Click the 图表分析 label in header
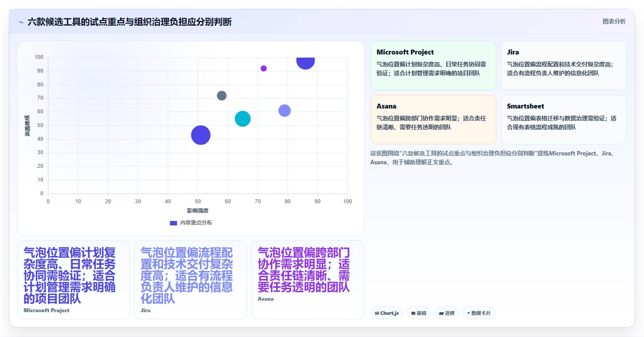The image size is (644, 337). pyautogui.click(x=614, y=21)
